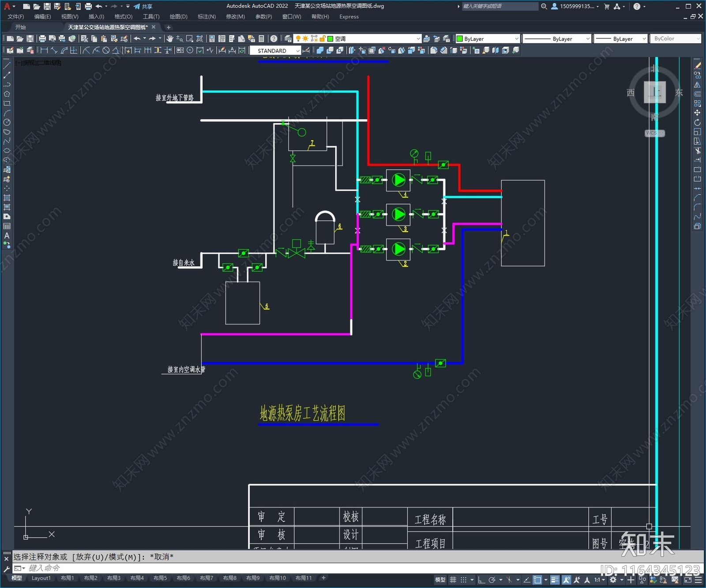Click the signed-in user account 1505999135

tap(576, 6)
